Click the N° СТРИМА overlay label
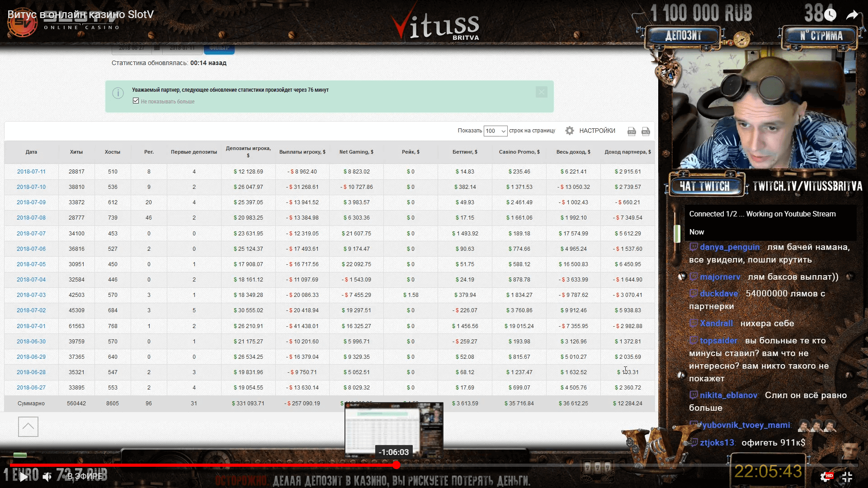The height and width of the screenshot is (488, 868). 821,36
